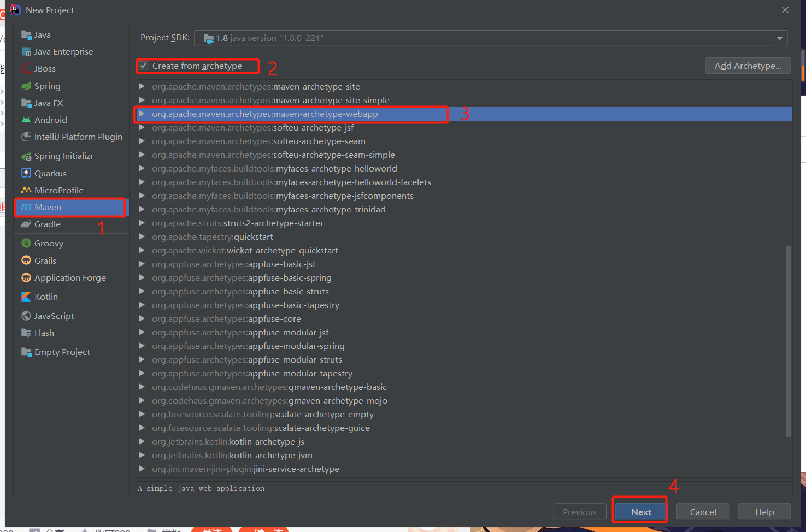
Task: Click the Next button
Action: click(641, 512)
